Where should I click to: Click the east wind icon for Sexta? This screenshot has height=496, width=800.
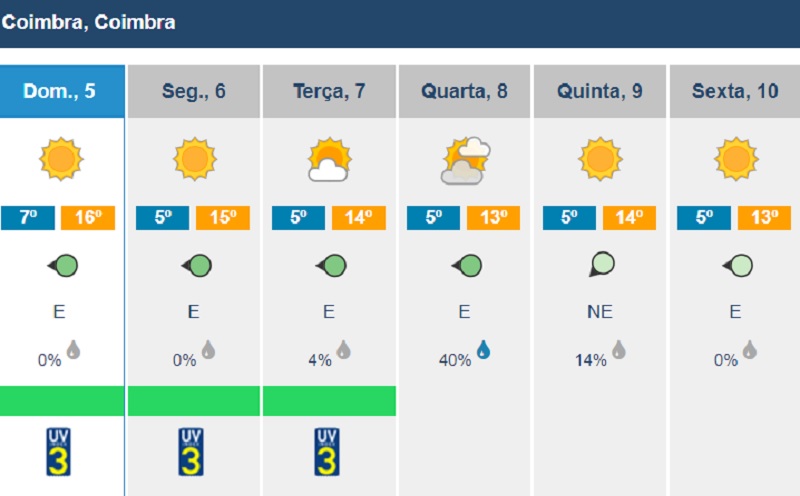tap(738, 265)
